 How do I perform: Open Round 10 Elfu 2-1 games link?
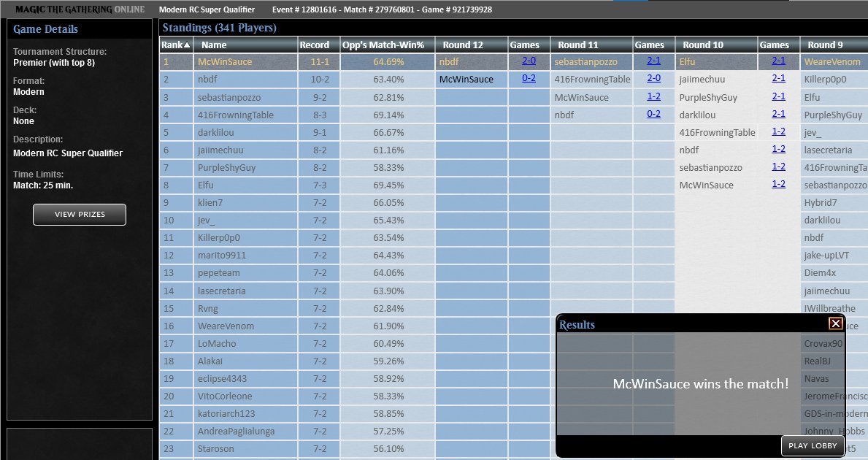[x=778, y=61]
